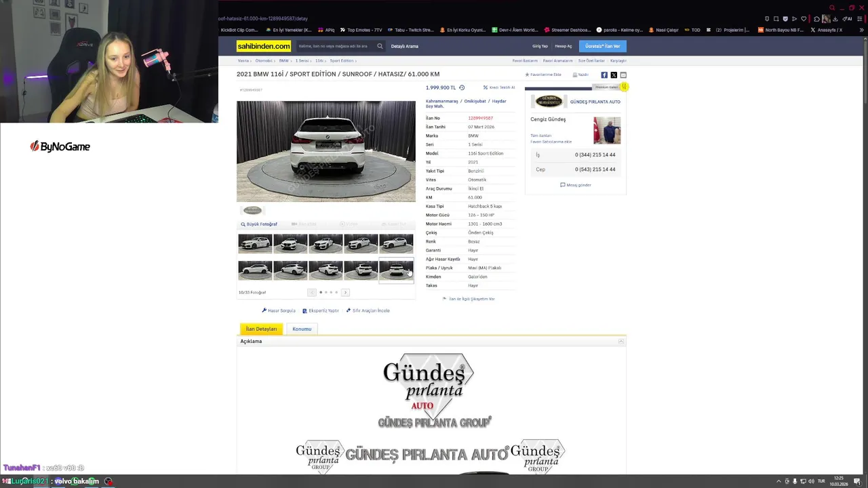The image size is (868, 488).
Task: Click the Gündeş Pirlanta Auto dealer logo
Action: (x=549, y=102)
